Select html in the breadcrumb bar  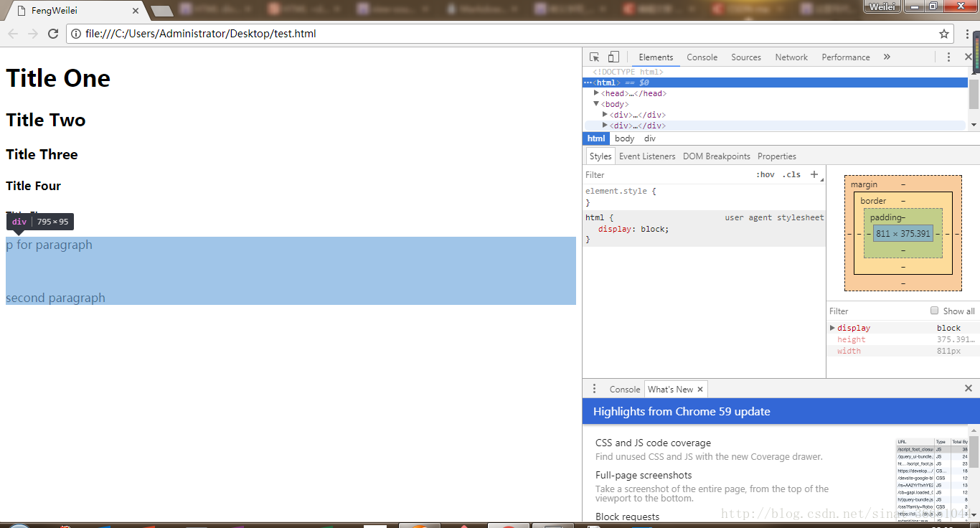(x=595, y=138)
